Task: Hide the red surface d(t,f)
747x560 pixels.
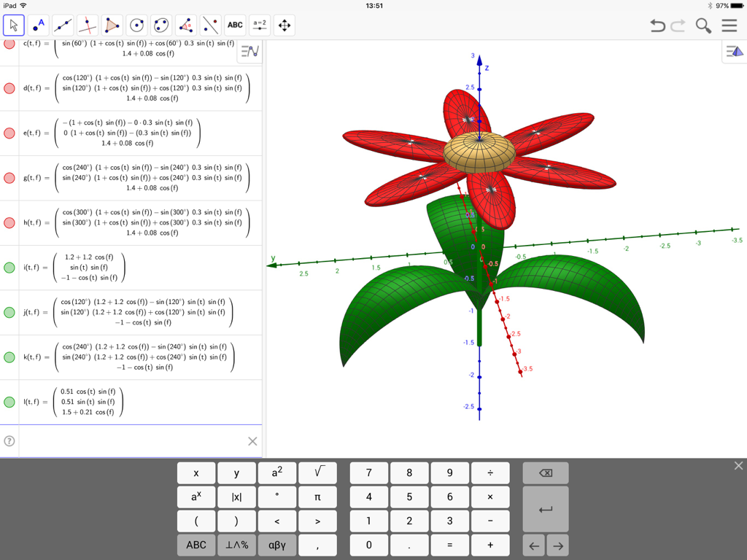Action: point(9,87)
